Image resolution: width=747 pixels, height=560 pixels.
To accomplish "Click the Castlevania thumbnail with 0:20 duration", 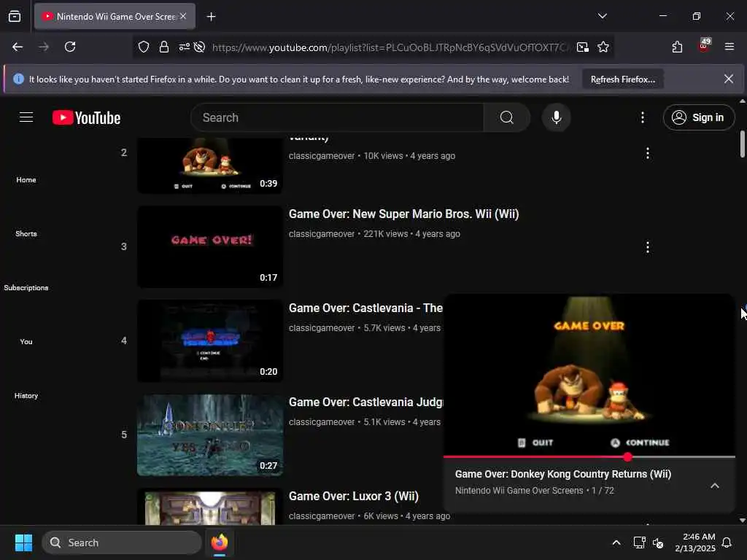I will [x=210, y=341].
